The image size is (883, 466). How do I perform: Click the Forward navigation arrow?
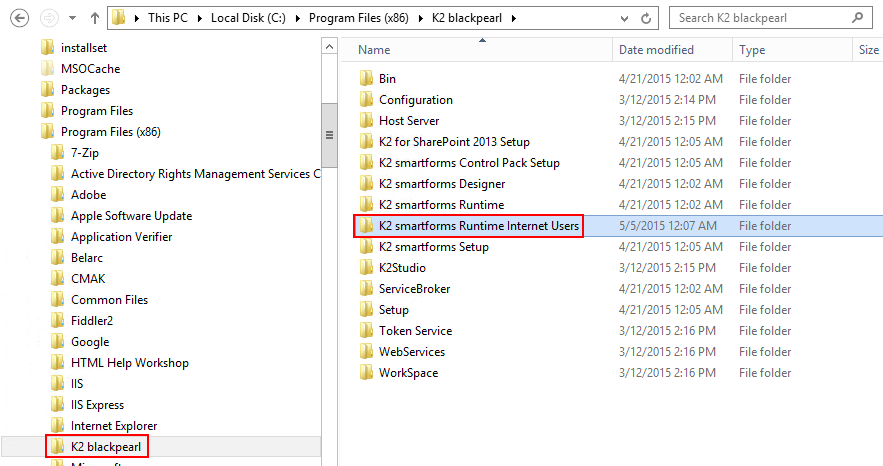[x=48, y=18]
